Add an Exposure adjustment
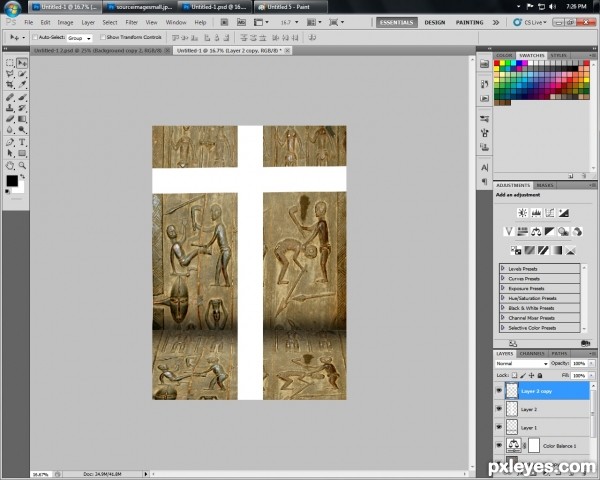The width and height of the screenshot is (600, 480). (x=564, y=213)
